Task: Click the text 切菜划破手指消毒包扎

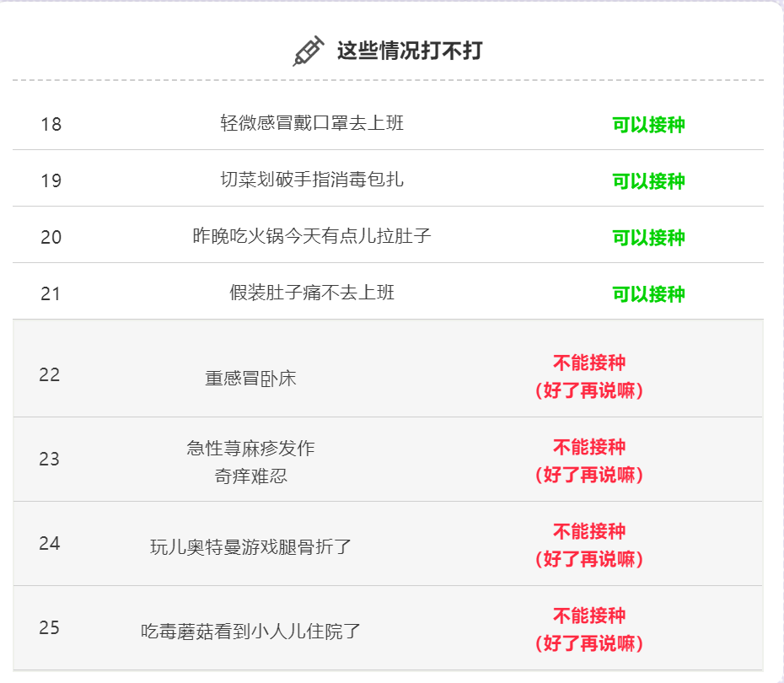Action: pyautogui.click(x=312, y=180)
